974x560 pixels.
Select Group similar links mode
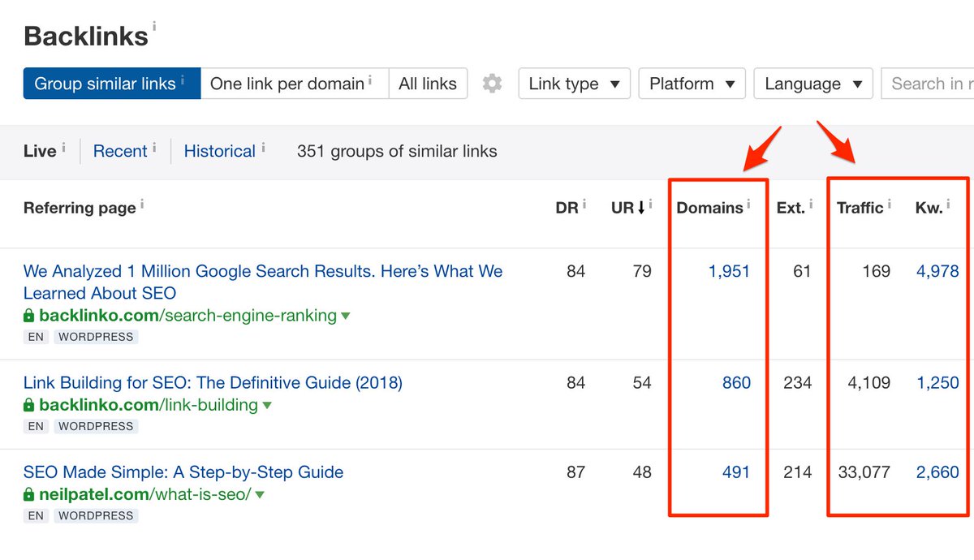pos(112,84)
